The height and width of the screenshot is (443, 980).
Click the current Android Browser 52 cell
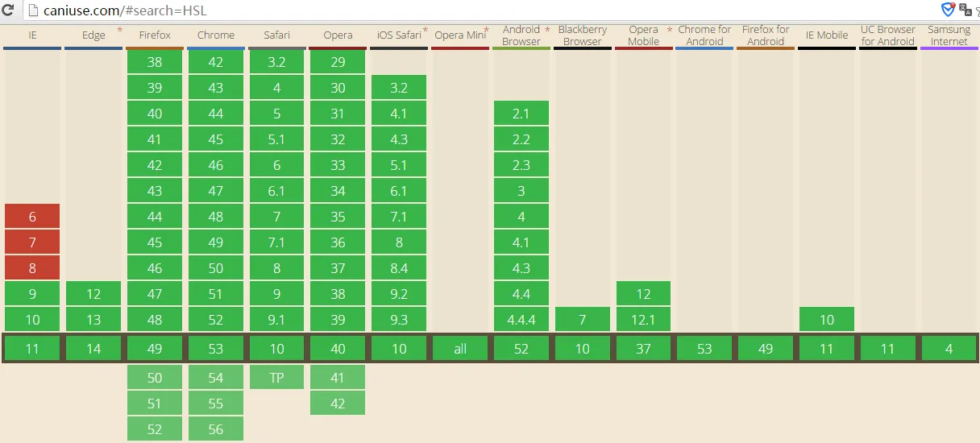pyautogui.click(x=521, y=348)
